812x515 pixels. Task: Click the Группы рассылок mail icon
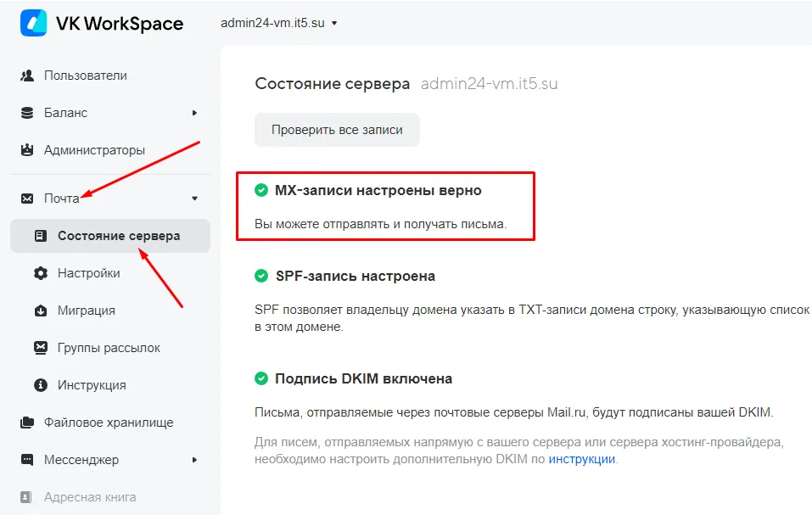pos(41,348)
